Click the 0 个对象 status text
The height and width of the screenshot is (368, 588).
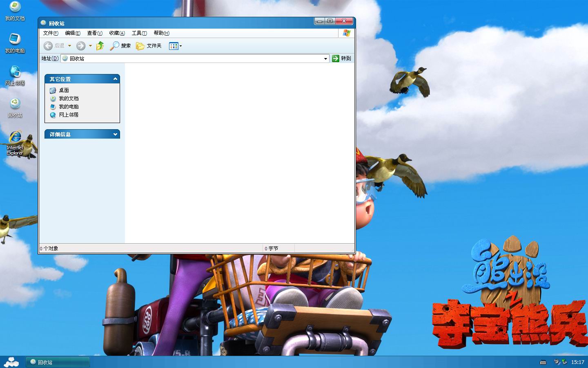(49, 249)
